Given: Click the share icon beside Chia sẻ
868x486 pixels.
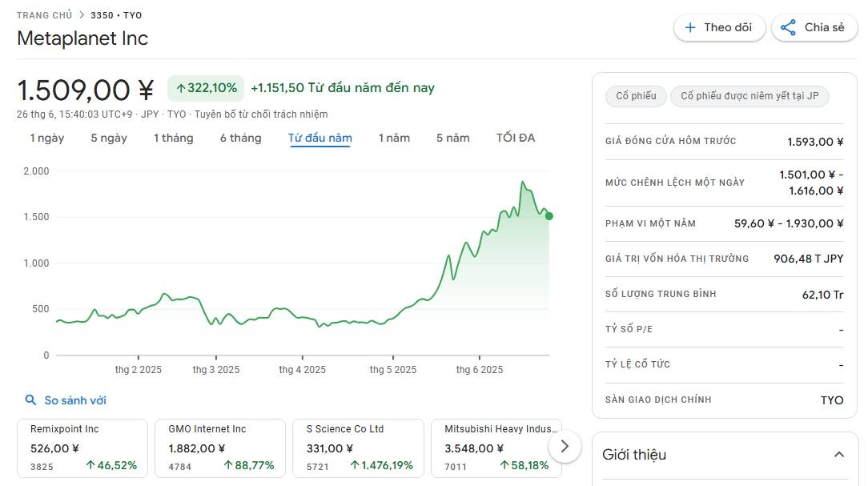Looking at the screenshot, I should coord(788,28).
